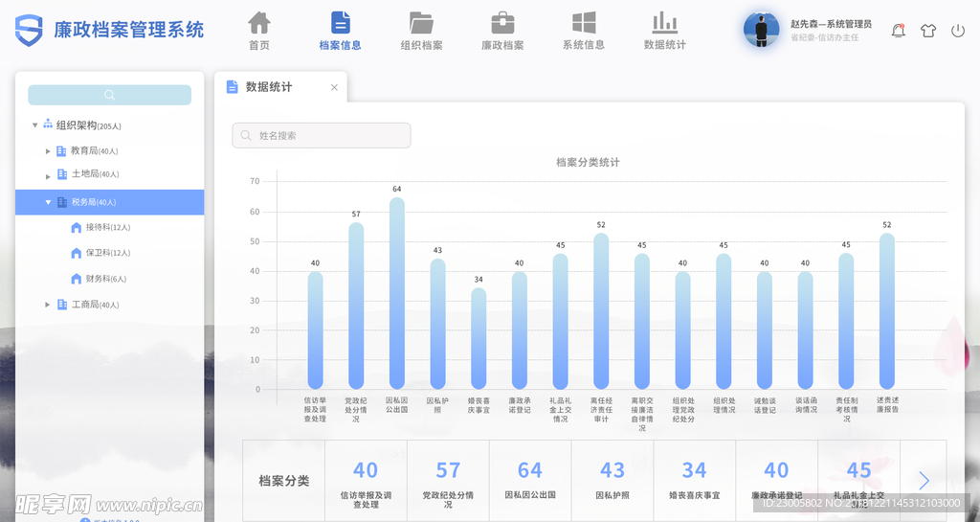Screen dimensions: 980x522
Task: Click the user avatar photo
Action: (761, 30)
